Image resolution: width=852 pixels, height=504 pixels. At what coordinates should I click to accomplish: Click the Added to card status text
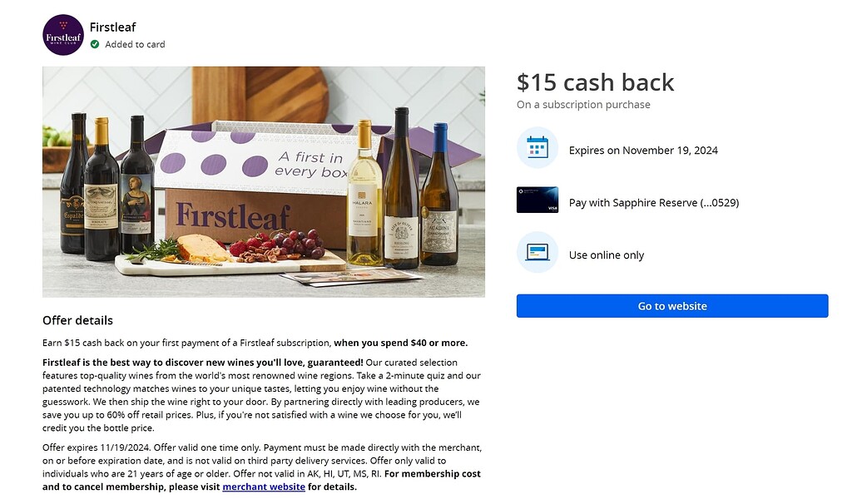coord(135,45)
